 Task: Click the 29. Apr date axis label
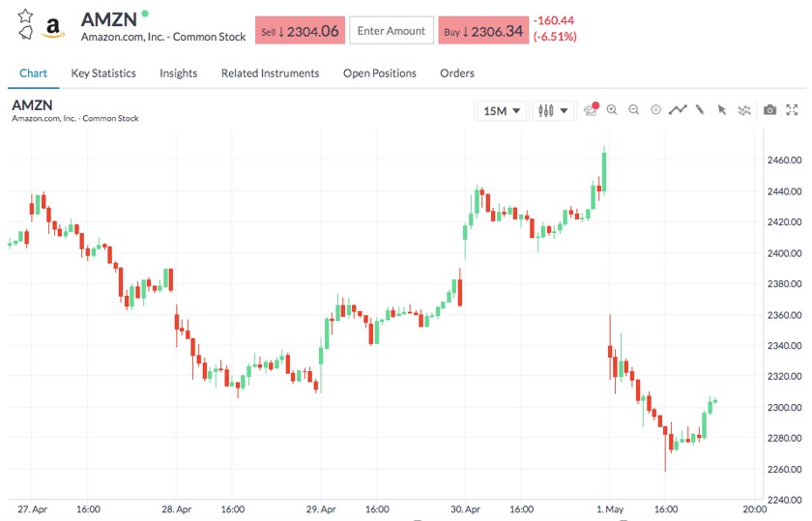coord(321,509)
